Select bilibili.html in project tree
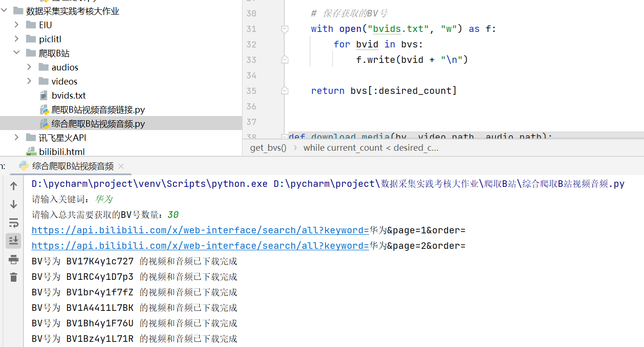 tap(62, 152)
